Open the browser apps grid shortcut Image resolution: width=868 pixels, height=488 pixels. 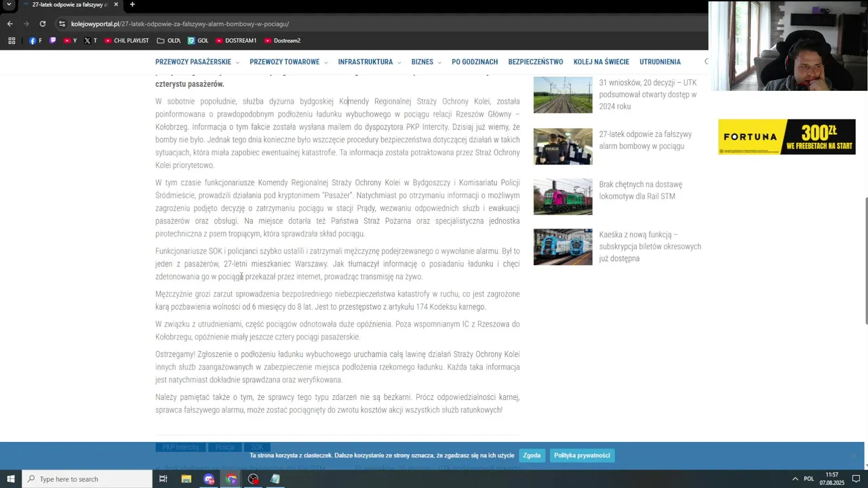click(x=12, y=41)
